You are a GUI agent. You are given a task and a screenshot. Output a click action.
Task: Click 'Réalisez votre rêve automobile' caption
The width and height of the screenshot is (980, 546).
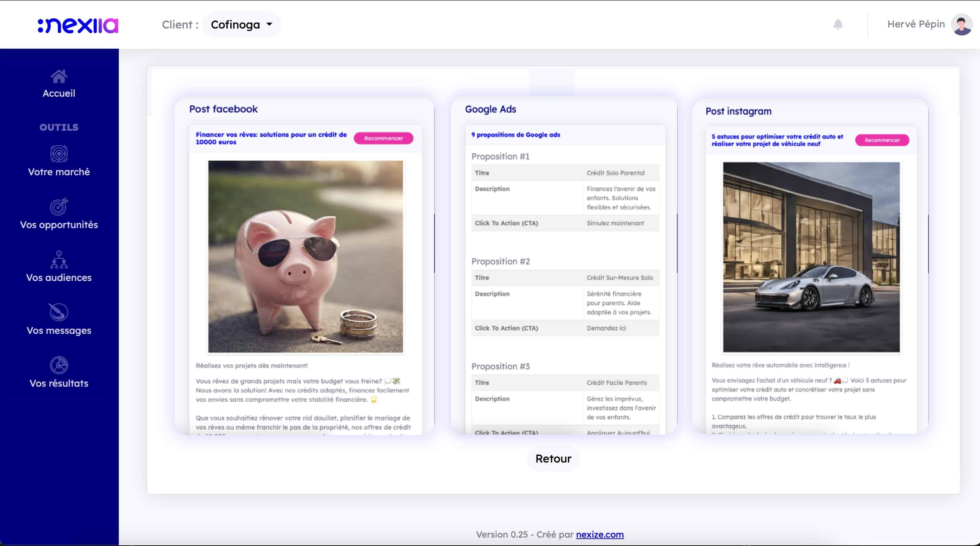tap(781, 365)
